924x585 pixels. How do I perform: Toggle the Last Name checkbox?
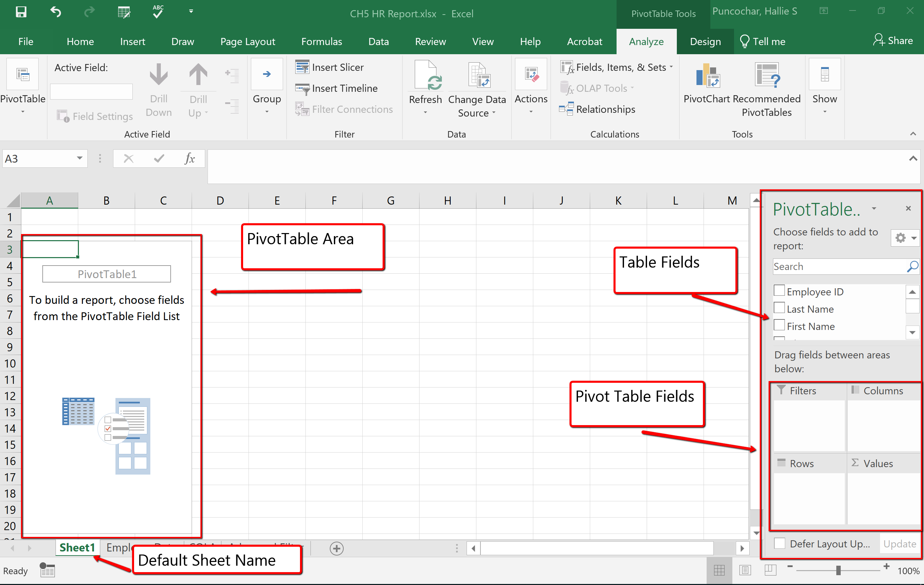[x=780, y=308]
